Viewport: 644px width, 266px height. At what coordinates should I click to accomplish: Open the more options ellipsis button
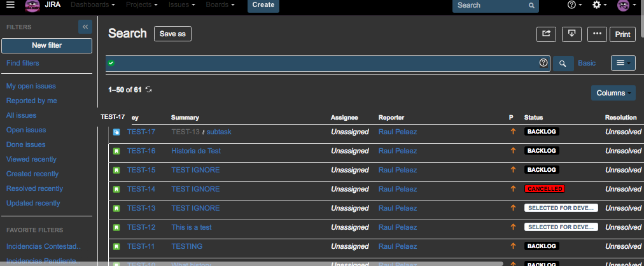tap(596, 34)
